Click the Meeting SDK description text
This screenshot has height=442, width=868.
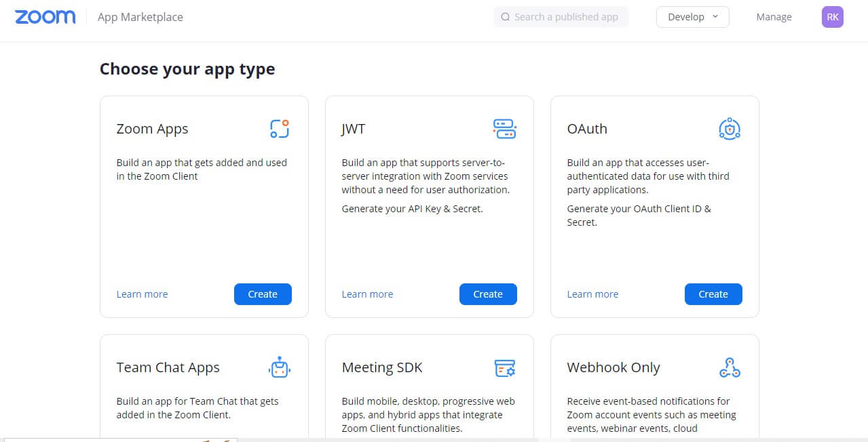point(428,415)
